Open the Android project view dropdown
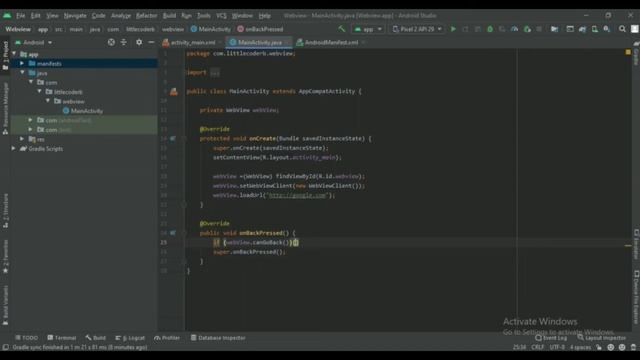The width and height of the screenshot is (640, 360). [34, 42]
